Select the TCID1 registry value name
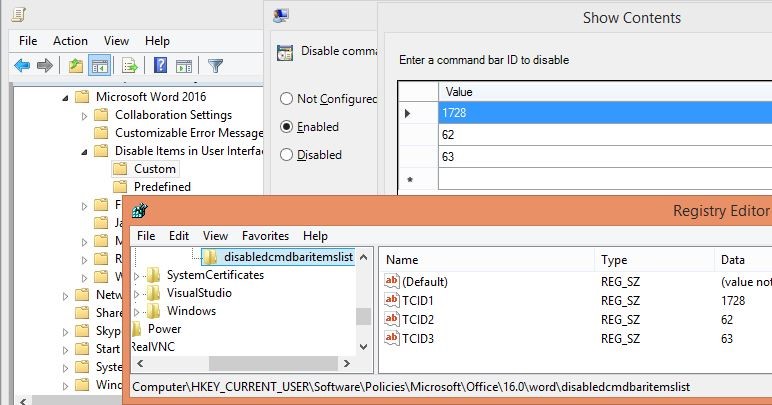This screenshot has height=405, width=772. [418, 300]
